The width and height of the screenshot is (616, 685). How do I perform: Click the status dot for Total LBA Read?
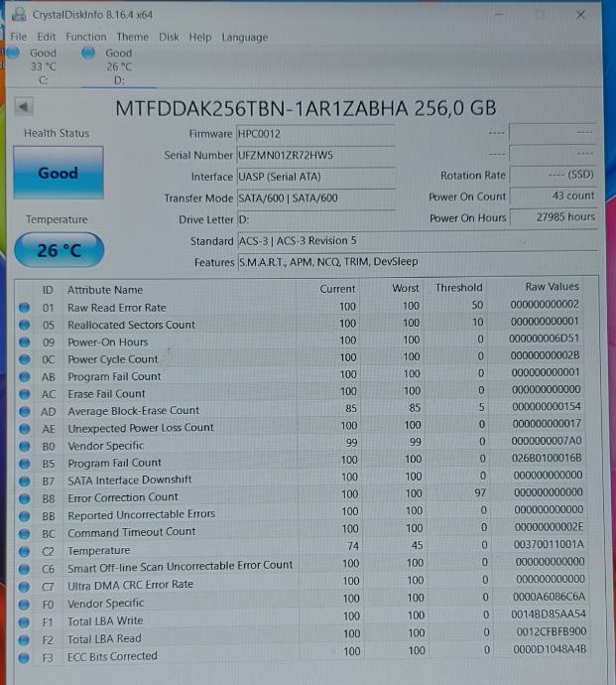point(25,640)
